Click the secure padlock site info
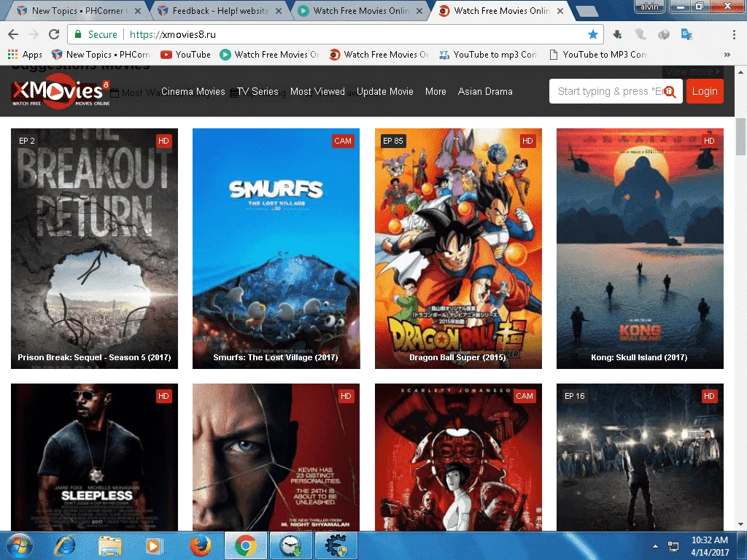 point(77,34)
